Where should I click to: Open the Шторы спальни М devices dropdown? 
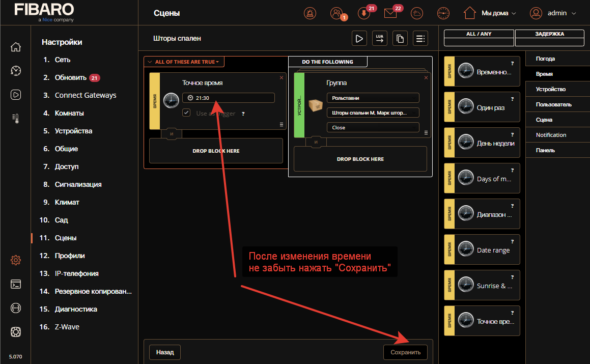pos(373,113)
